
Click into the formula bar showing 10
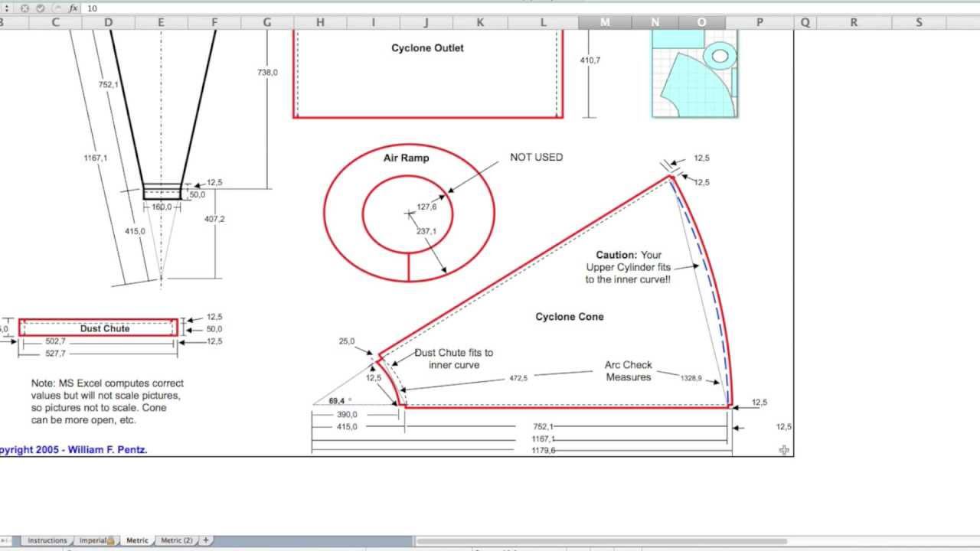528,8
